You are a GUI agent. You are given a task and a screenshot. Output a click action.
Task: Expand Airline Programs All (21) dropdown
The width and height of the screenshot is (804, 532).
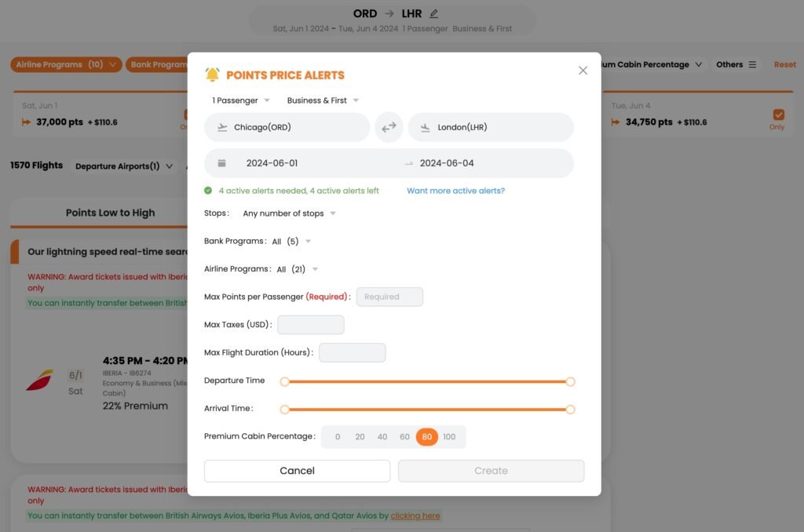297,269
